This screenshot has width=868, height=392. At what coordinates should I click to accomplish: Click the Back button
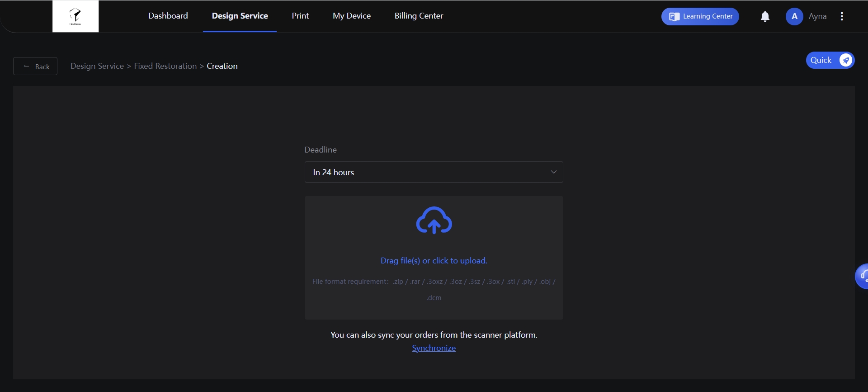click(35, 66)
